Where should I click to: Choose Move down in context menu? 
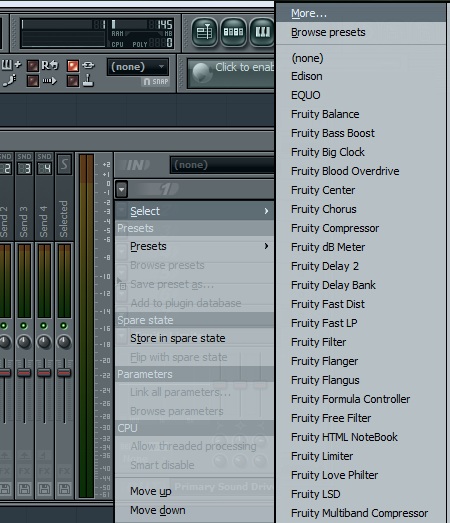click(194, 510)
